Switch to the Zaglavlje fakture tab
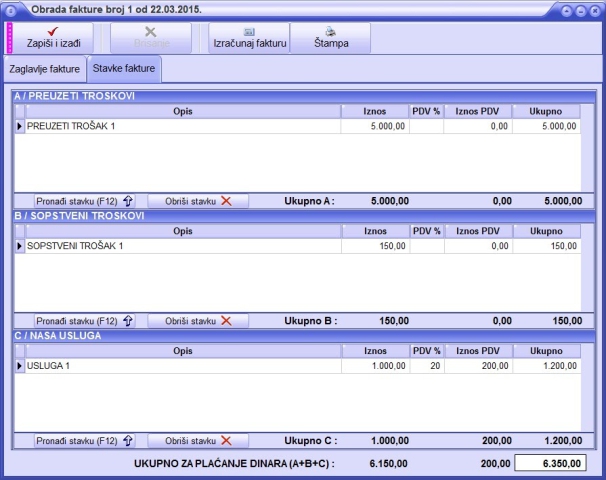The image size is (606, 480). 44,70
